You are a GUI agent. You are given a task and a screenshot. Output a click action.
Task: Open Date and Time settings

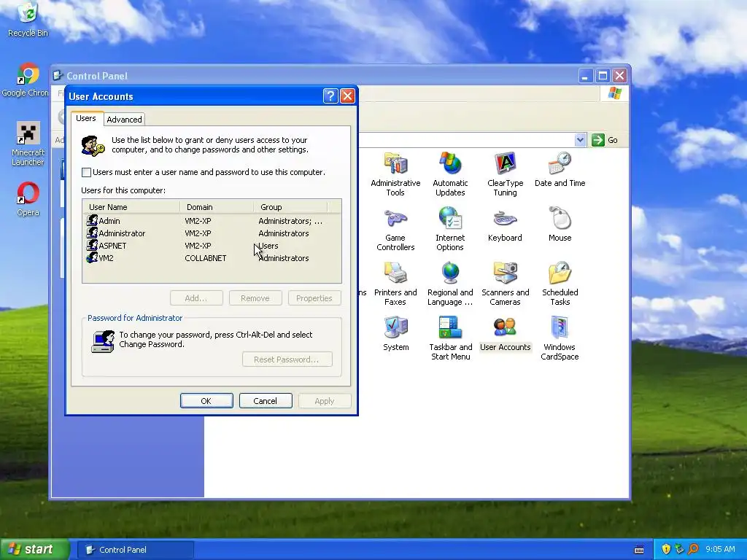[560, 169]
